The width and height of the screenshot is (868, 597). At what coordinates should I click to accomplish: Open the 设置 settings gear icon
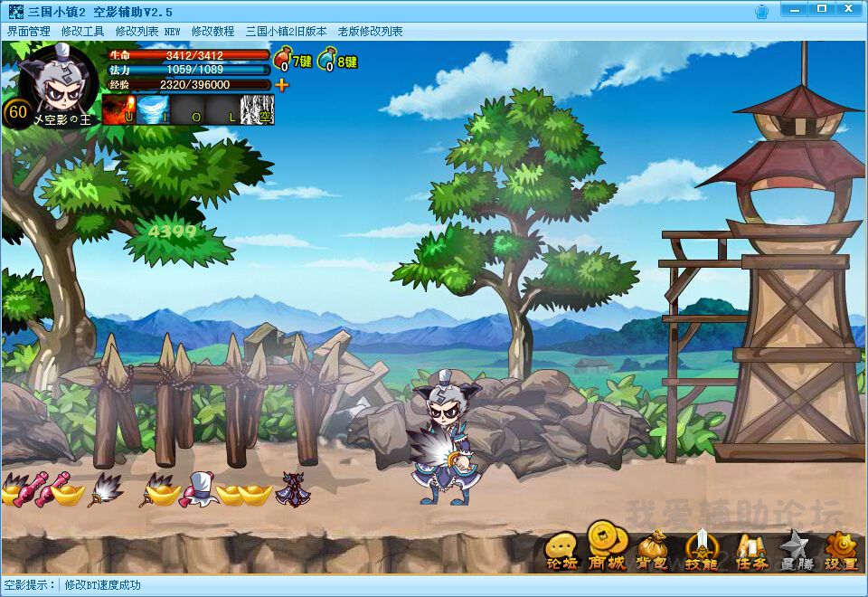point(841,553)
